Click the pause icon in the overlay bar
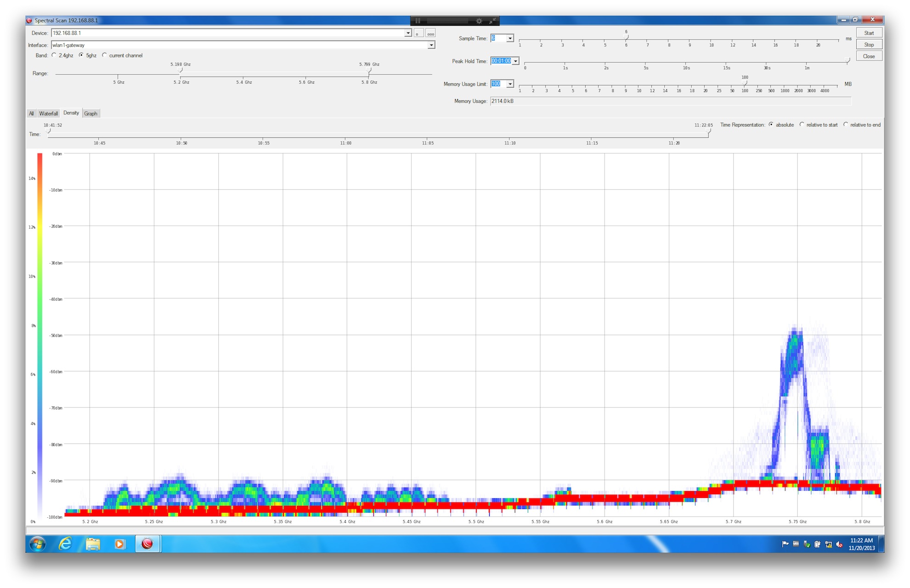The height and width of the screenshot is (588, 910). tap(418, 21)
